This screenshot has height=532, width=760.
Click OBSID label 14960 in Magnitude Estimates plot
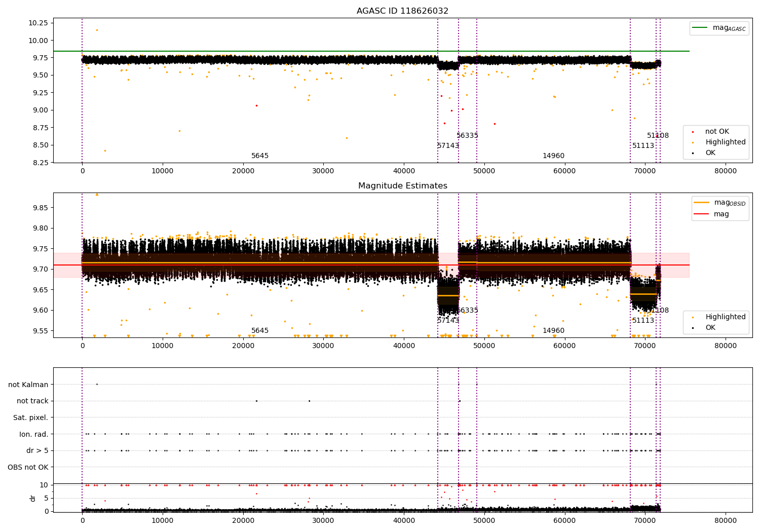(553, 331)
